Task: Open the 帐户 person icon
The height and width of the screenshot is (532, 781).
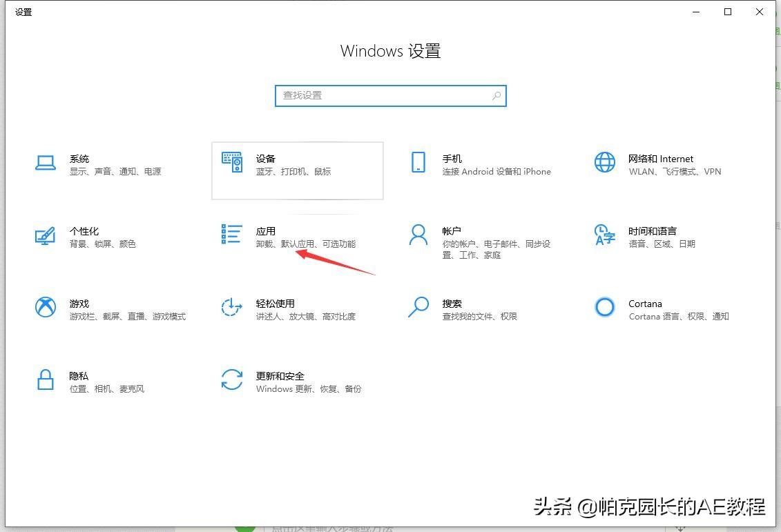Action: pos(418,235)
